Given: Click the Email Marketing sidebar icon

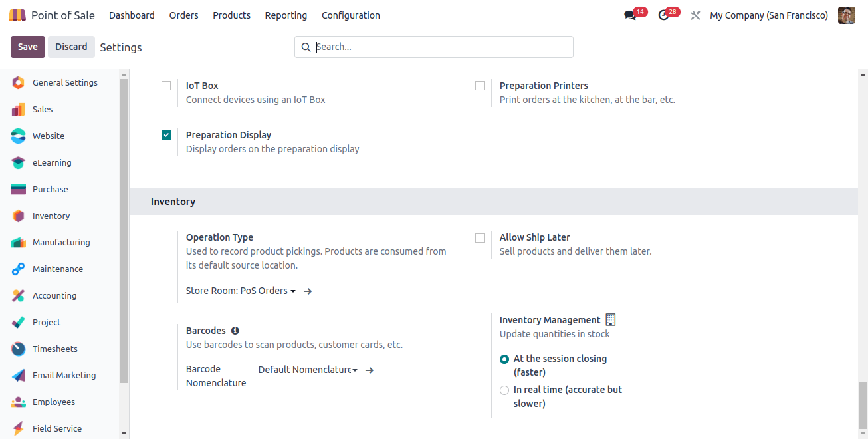Looking at the screenshot, I should point(19,376).
